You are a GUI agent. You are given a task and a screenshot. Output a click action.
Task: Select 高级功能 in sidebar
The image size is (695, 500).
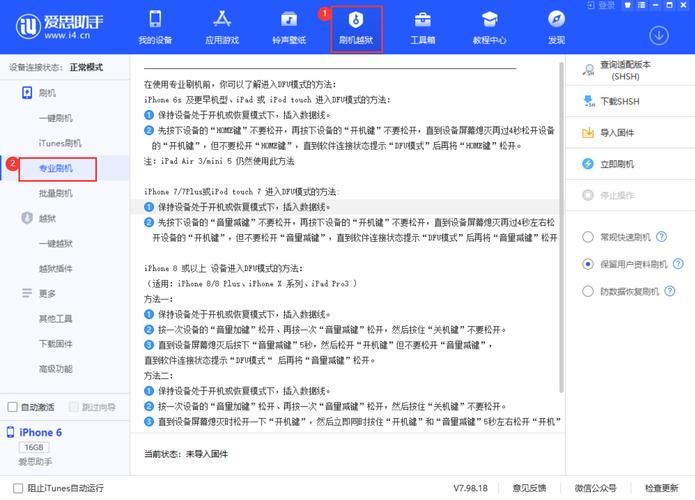click(x=56, y=369)
